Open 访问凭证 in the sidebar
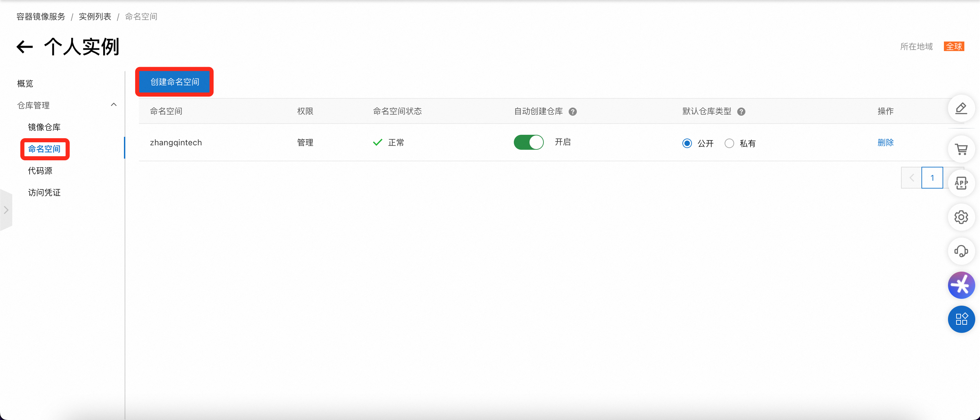The width and height of the screenshot is (980, 420). (44, 193)
